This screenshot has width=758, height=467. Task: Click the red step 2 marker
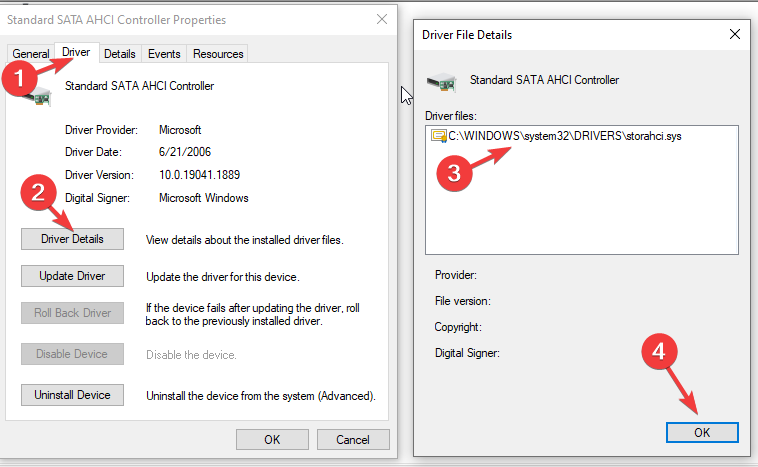pyautogui.click(x=37, y=194)
